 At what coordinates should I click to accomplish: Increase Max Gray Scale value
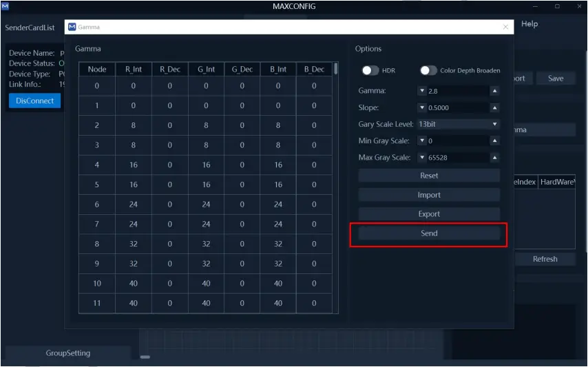pos(494,158)
